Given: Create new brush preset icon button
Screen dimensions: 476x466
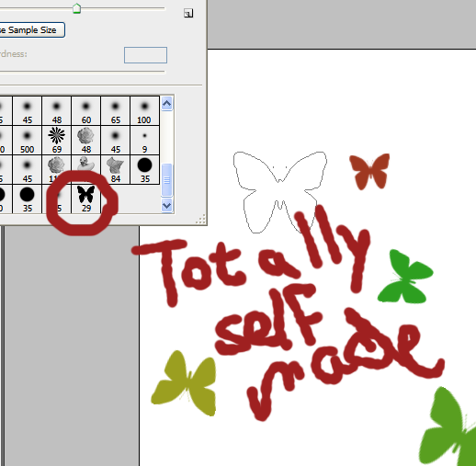Looking at the screenshot, I should coord(188,13).
